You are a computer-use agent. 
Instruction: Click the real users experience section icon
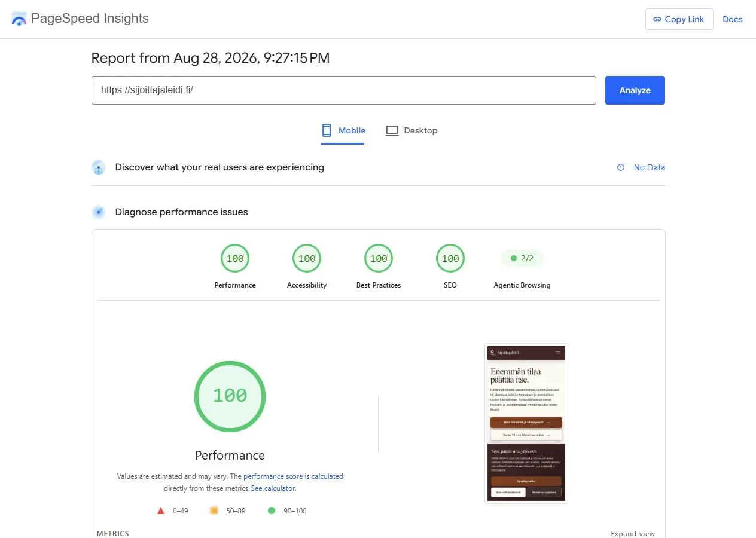[99, 167]
